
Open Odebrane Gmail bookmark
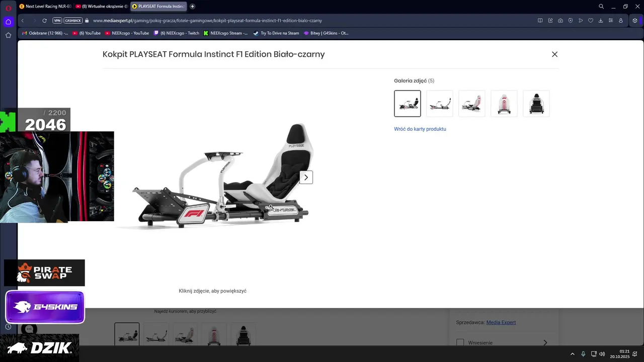[x=45, y=33]
